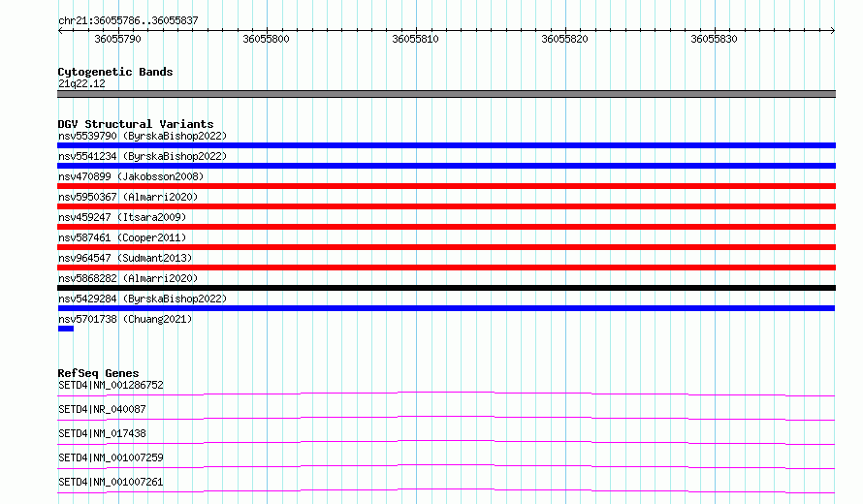863x504 pixels.
Task: Click the magenta line for SETD4|NM_001007259
Action: tap(446, 466)
